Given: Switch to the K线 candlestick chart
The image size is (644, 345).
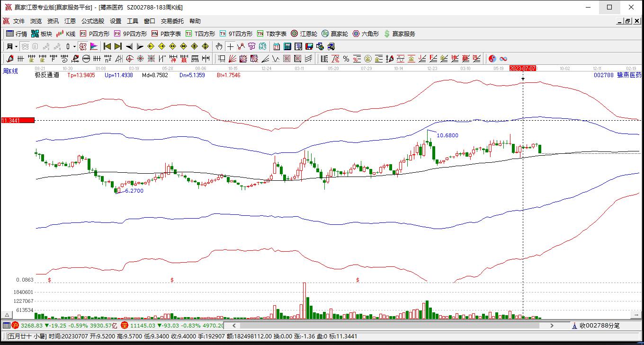Looking at the screenshot, I should click(66, 34).
